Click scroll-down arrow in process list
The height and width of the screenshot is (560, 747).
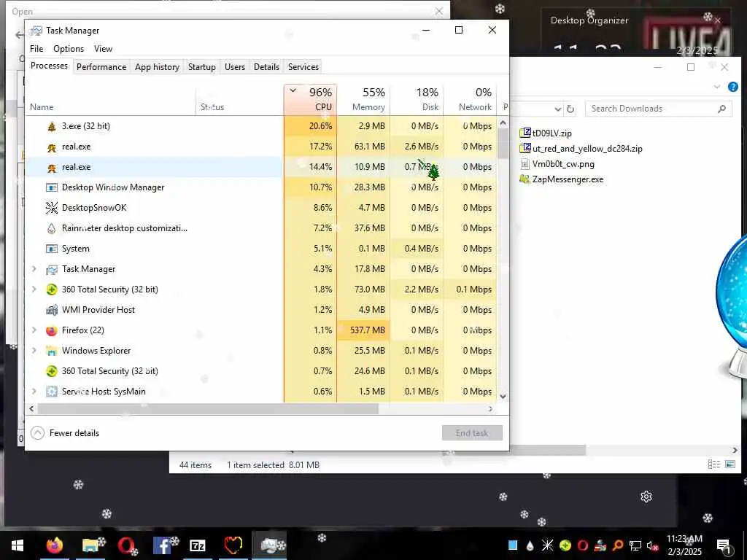click(503, 396)
